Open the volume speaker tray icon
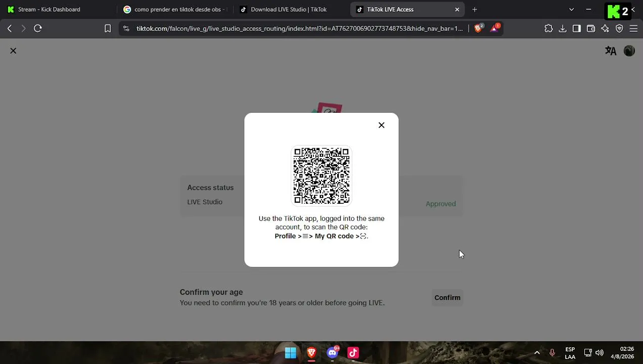643x364 pixels. pyautogui.click(x=600, y=353)
